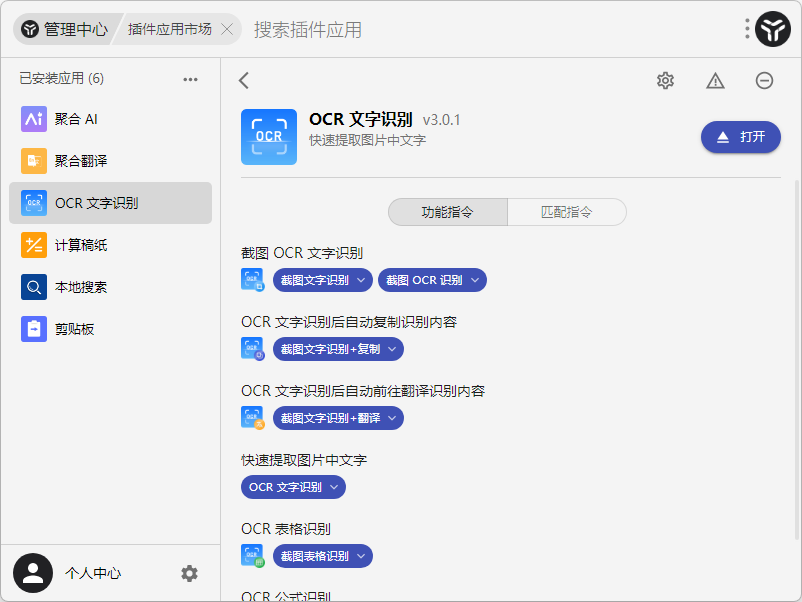Open 个人中心 user avatar
The width and height of the screenshot is (802, 602).
[x=33, y=573]
